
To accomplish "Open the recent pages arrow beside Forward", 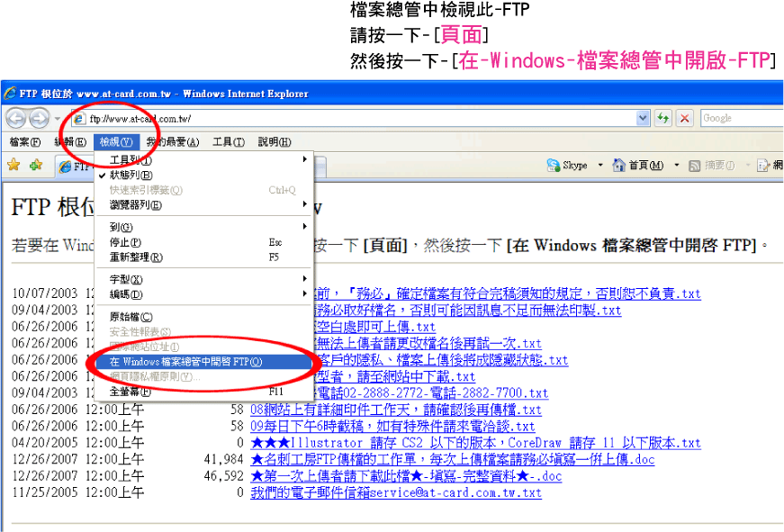I will click(58, 119).
